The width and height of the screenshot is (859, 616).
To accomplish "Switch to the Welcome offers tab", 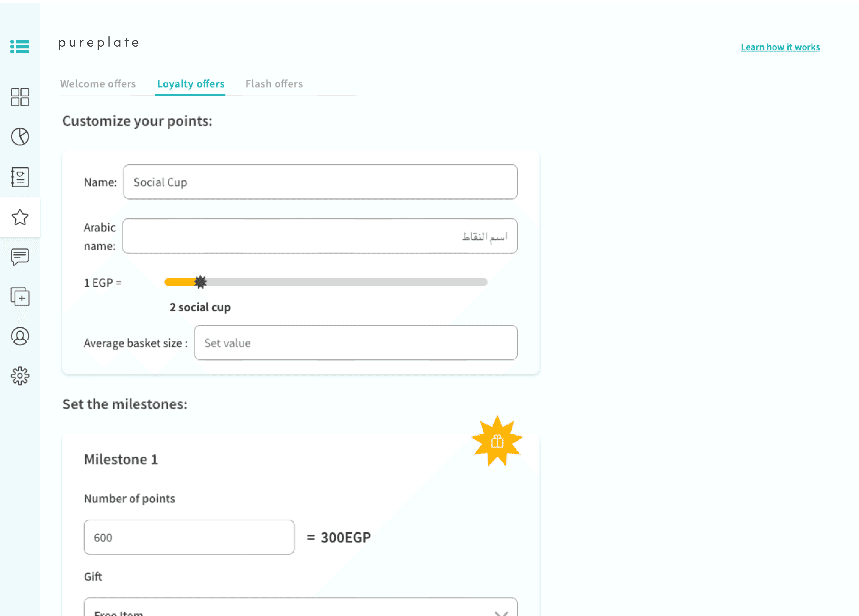I will click(98, 84).
